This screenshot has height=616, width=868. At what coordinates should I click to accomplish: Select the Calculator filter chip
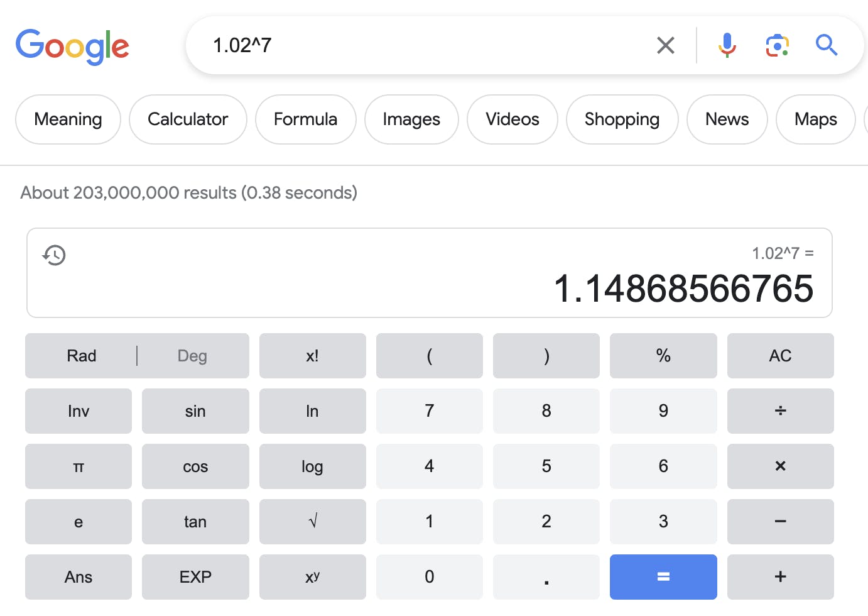coord(188,119)
